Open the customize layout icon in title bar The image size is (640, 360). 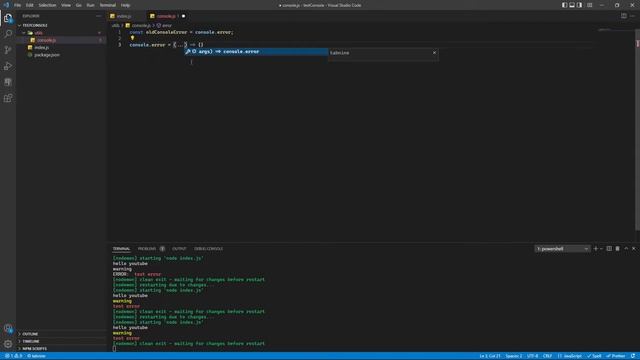click(x=589, y=5)
